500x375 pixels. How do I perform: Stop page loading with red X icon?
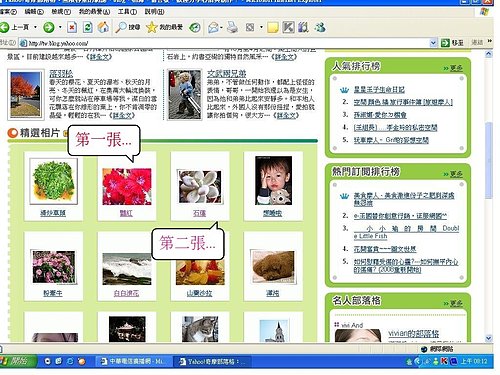click(x=72, y=27)
